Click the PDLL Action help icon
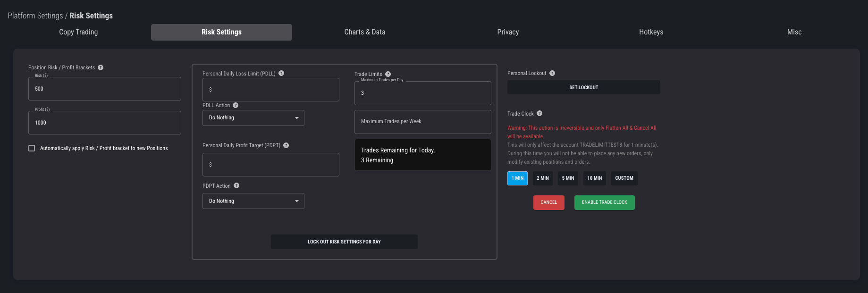 236,105
